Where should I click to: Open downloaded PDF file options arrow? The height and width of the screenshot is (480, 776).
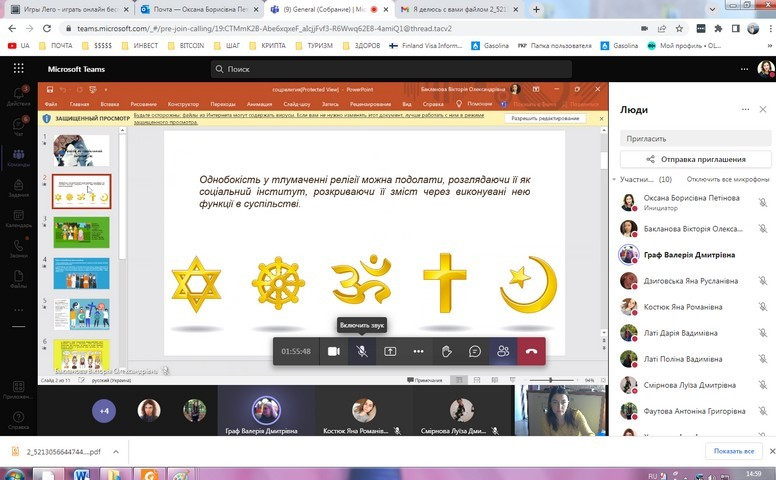(x=115, y=452)
